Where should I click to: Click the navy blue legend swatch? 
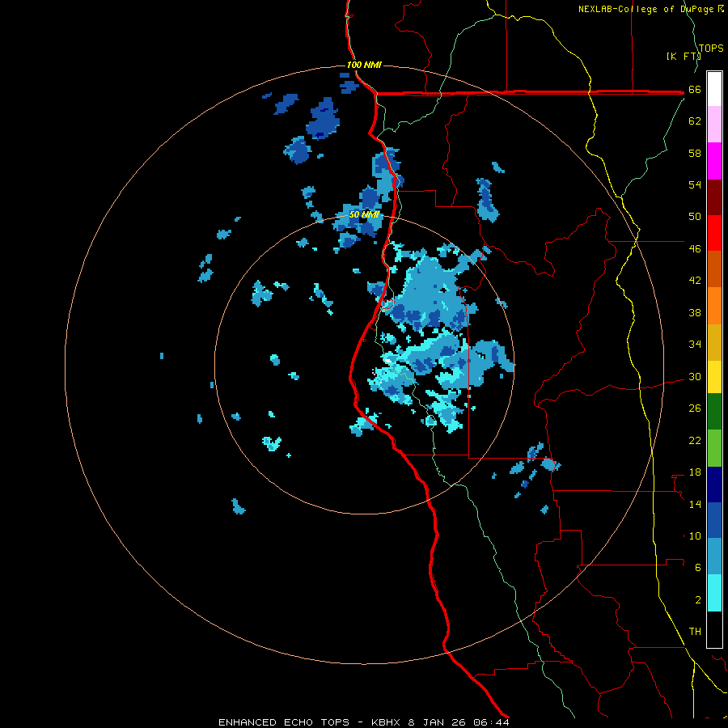click(x=714, y=485)
